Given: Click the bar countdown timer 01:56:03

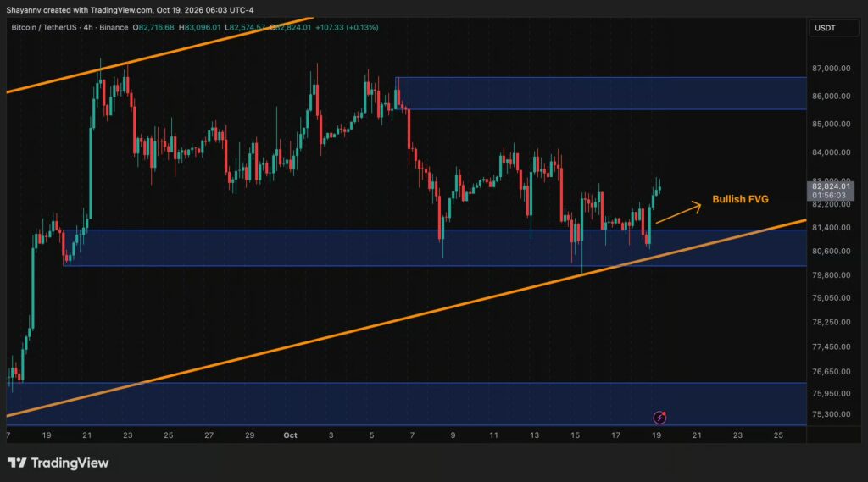Looking at the screenshot, I should (829, 196).
